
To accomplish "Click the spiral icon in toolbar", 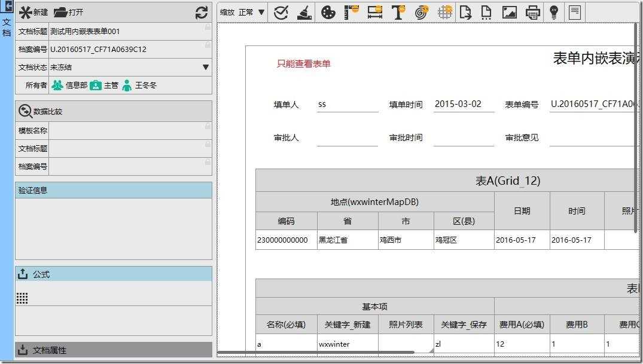I will 422,13.
